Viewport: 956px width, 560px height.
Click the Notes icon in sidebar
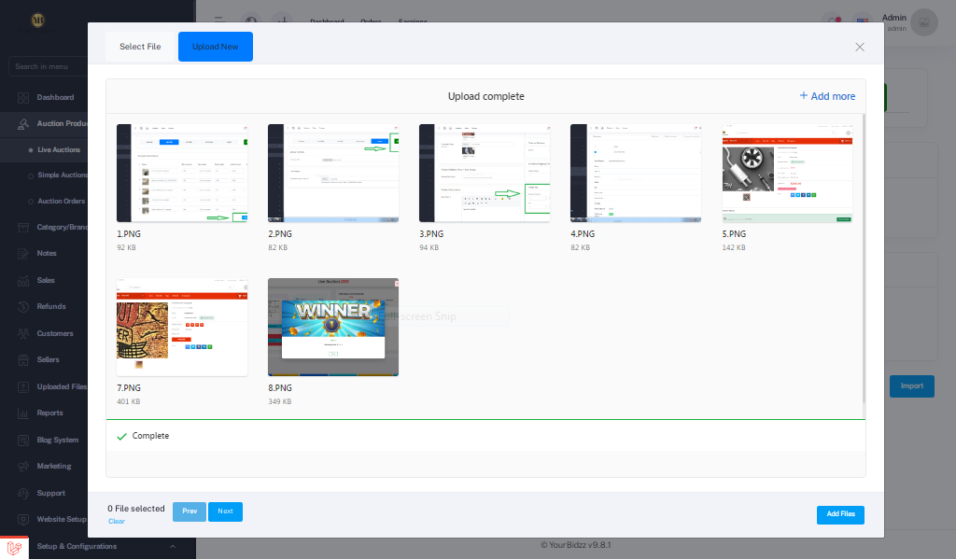[21, 253]
